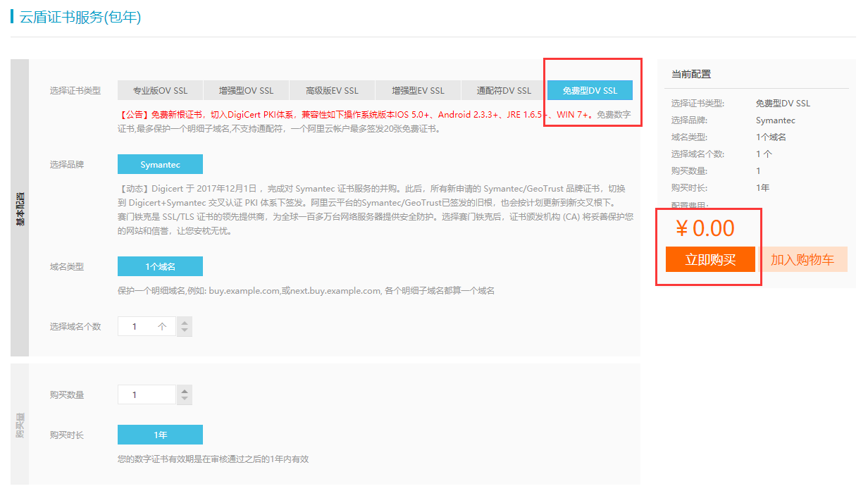The height and width of the screenshot is (491, 868).
Task: Switch to 高级版EV SSL certificate type
Action: click(332, 90)
